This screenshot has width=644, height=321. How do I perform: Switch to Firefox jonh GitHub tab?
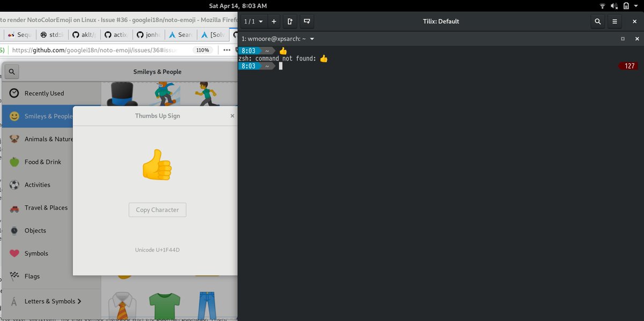[149, 34]
